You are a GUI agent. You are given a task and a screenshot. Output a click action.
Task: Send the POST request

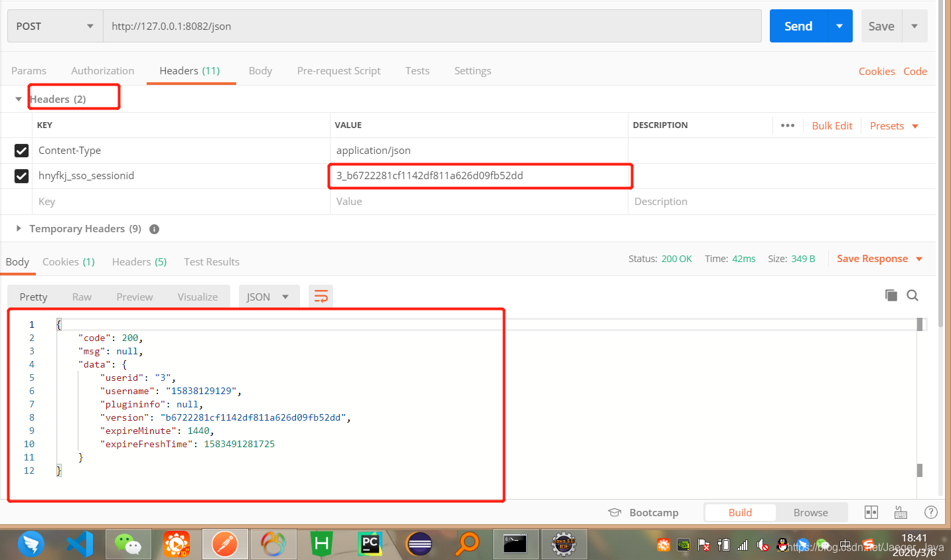pyautogui.click(x=798, y=26)
